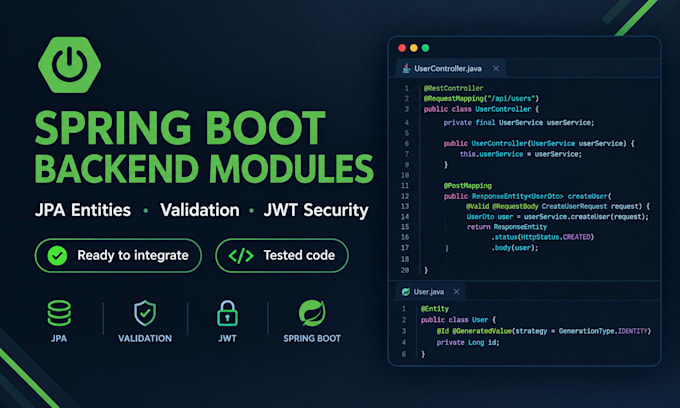Click the @PostMapping annotation
This screenshot has height=408, width=680.
point(468,186)
